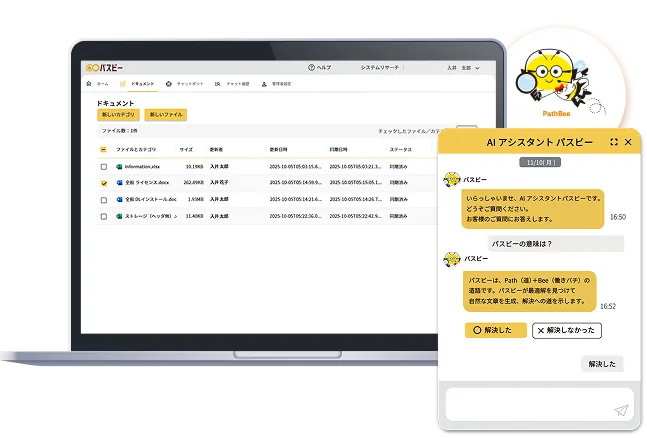Click the Word icon beside インストール.doc
The image size is (647, 438).
119,199
